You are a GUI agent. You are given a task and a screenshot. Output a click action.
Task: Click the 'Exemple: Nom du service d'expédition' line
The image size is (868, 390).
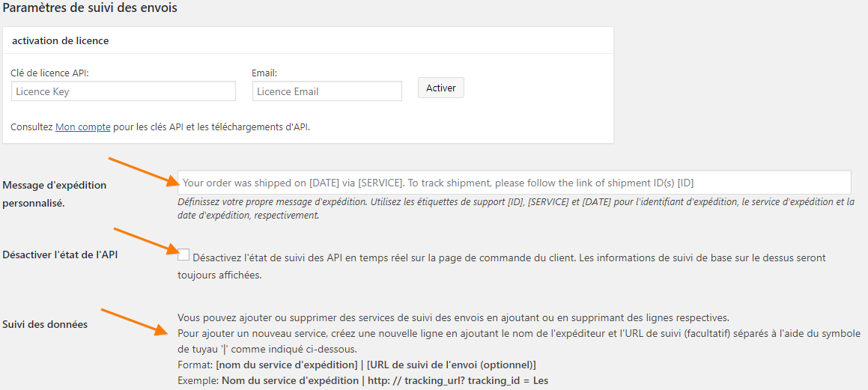362,381
